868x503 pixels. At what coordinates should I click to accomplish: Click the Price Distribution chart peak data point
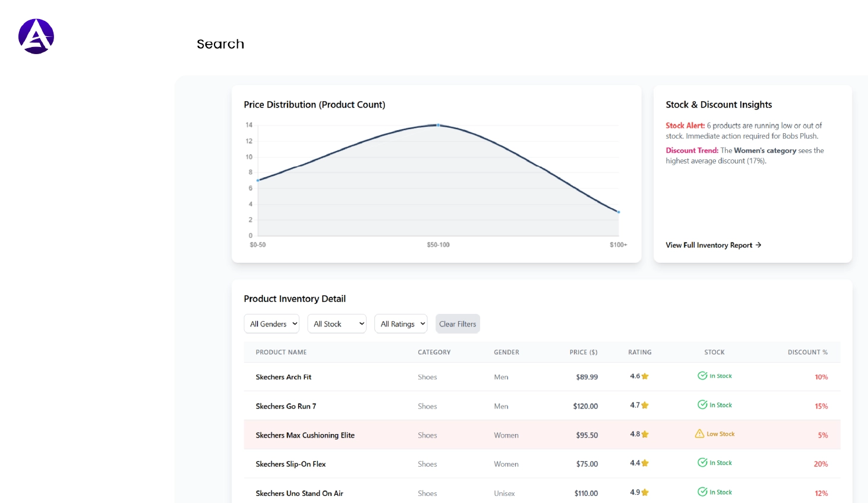438,125
